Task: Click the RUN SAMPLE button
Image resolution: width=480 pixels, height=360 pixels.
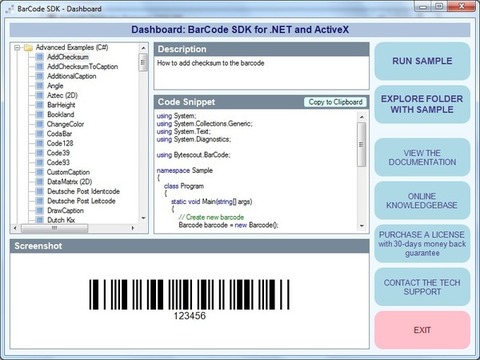Action: coord(422,61)
